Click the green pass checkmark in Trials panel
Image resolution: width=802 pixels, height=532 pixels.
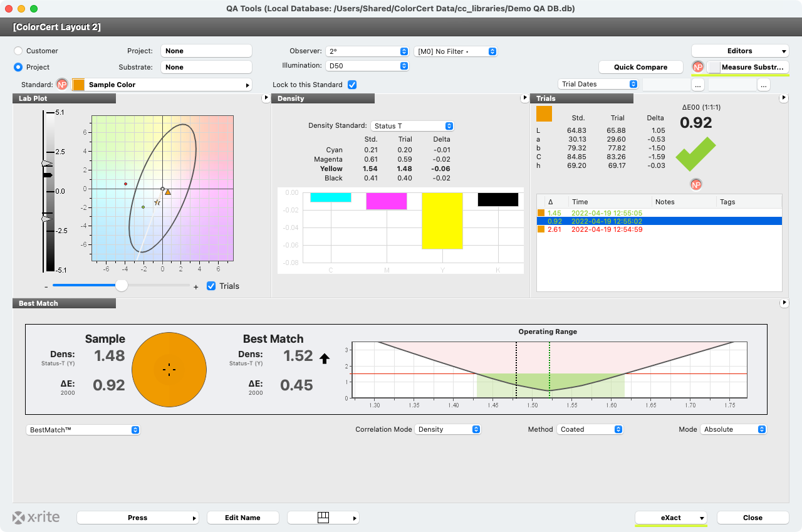point(695,152)
